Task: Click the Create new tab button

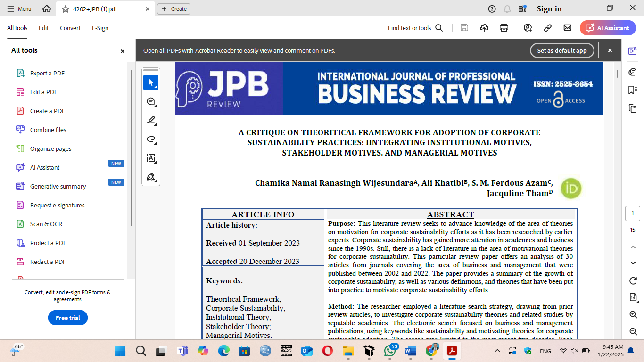Action: click(173, 9)
